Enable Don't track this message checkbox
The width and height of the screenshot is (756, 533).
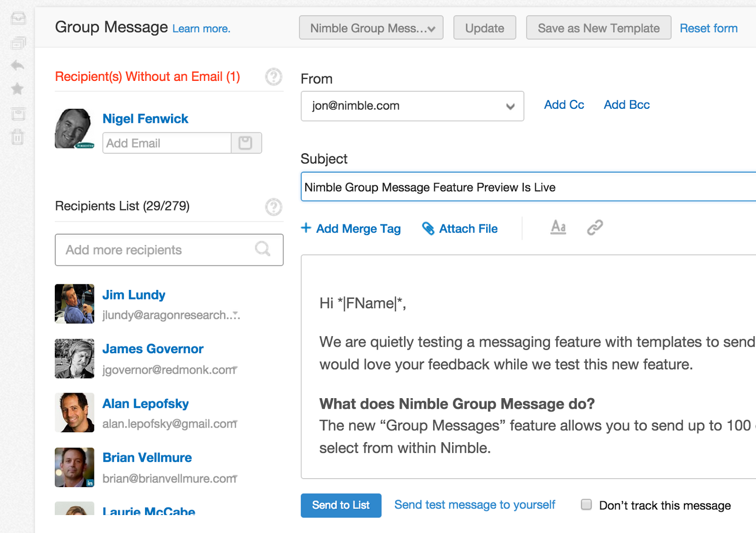pyautogui.click(x=586, y=505)
